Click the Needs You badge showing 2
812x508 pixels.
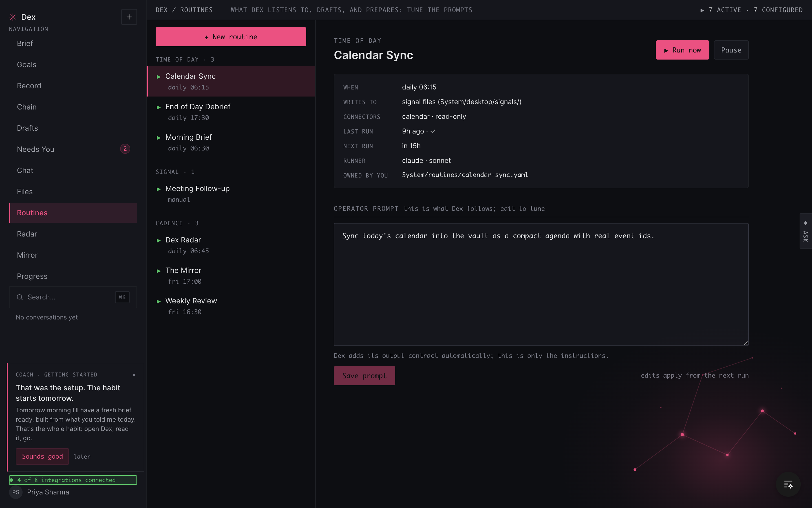125,149
